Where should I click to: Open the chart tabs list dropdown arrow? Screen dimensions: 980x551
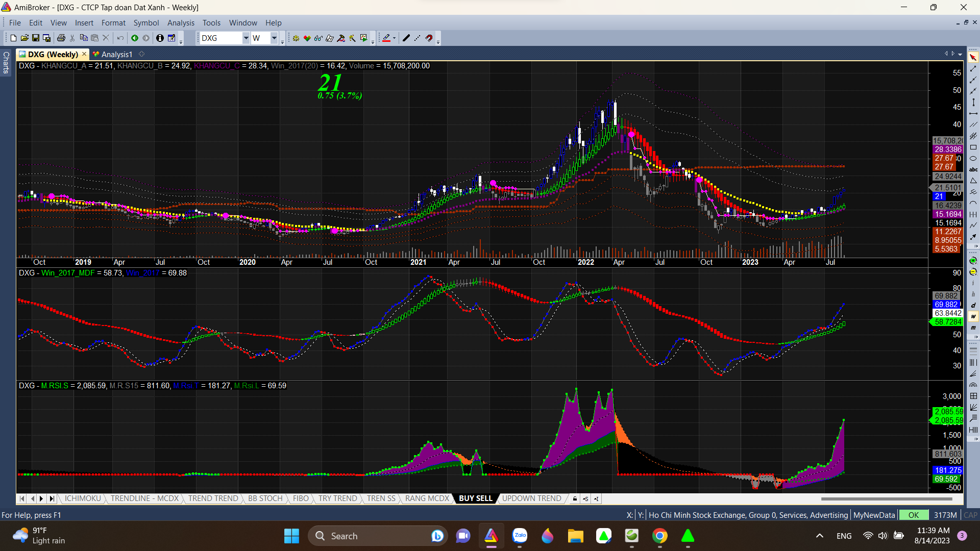(x=960, y=54)
